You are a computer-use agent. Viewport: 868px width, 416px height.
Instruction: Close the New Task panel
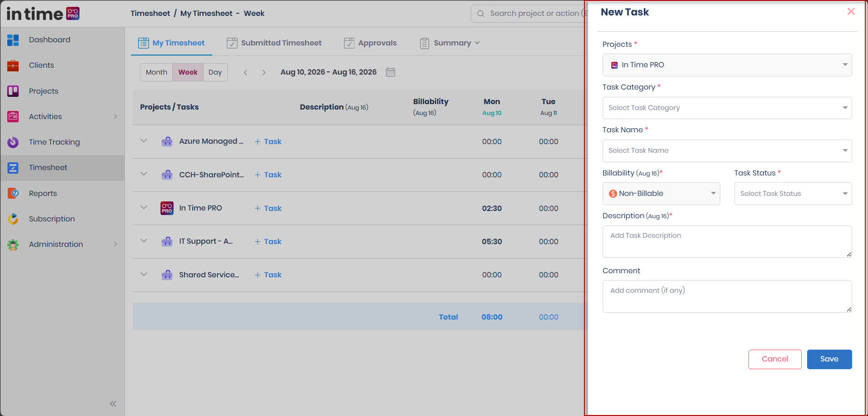click(x=851, y=11)
